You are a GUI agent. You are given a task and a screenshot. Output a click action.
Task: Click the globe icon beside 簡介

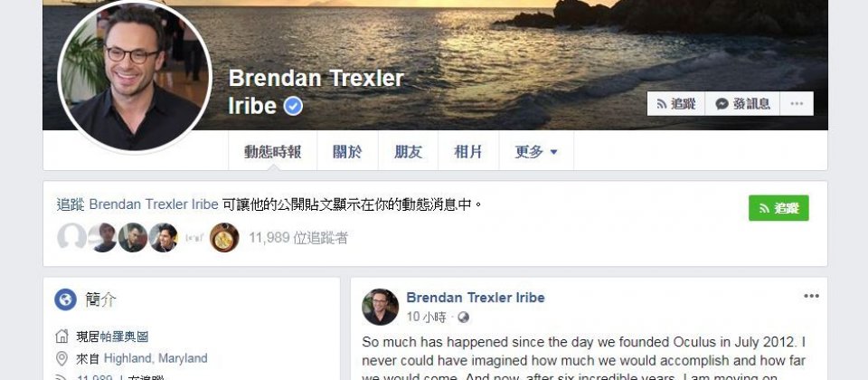65,299
